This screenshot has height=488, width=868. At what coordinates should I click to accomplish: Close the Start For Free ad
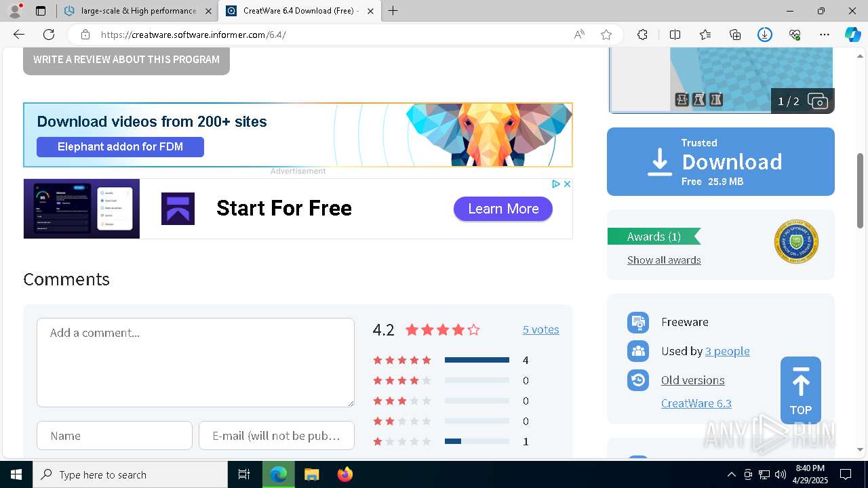[x=568, y=184]
